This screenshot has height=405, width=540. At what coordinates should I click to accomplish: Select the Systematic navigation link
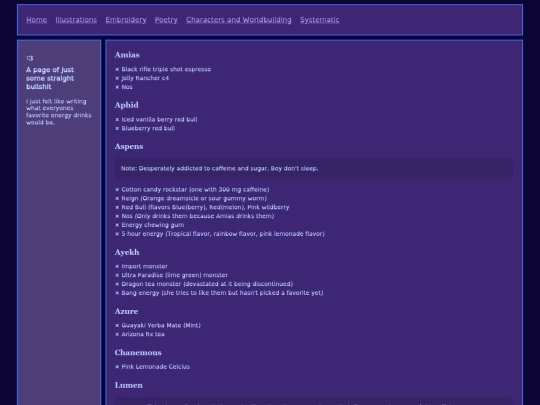pos(320,20)
